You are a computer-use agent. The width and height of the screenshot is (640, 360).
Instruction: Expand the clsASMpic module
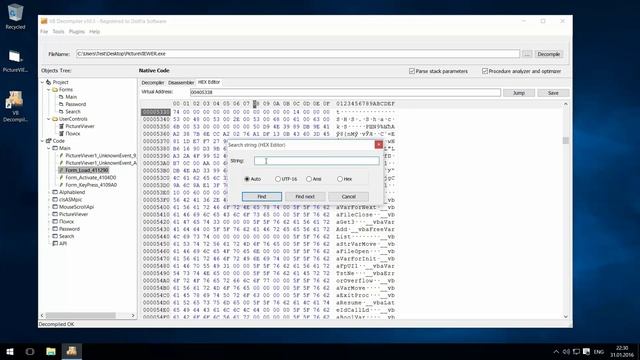[49, 200]
